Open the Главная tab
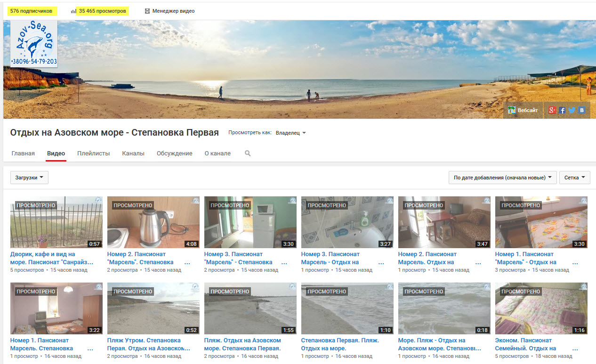 pos(23,154)
